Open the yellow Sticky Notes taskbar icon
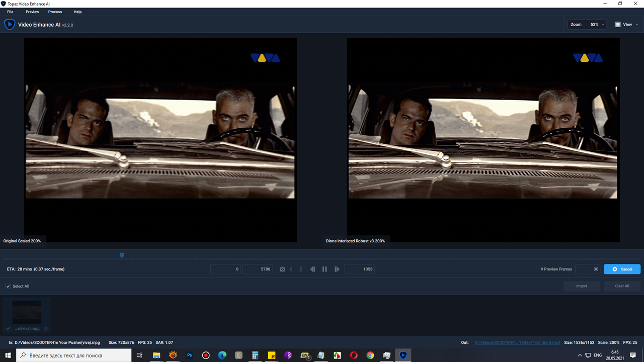This screenshot has height=362, width=644. (x=272, y=355)
